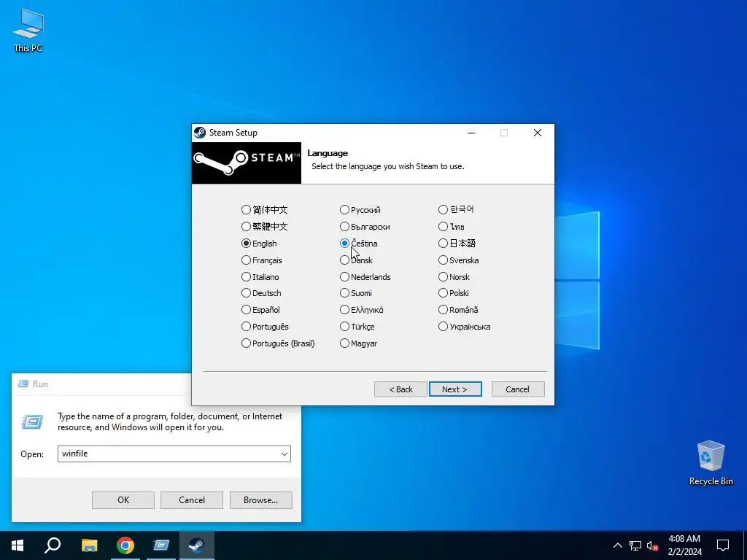Click OK in the Run dialog

(x=123, y=500)
